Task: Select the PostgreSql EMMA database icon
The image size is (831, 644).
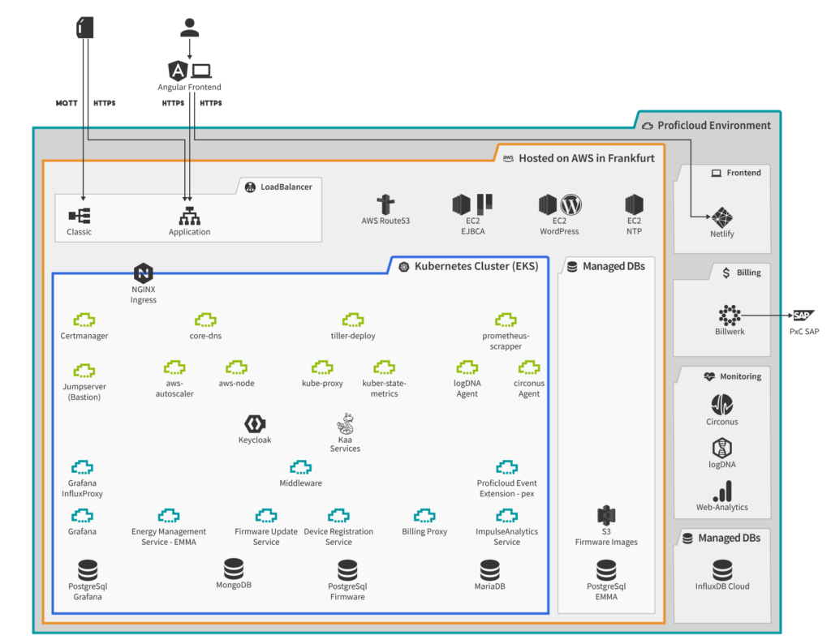Action: [606, 570]
